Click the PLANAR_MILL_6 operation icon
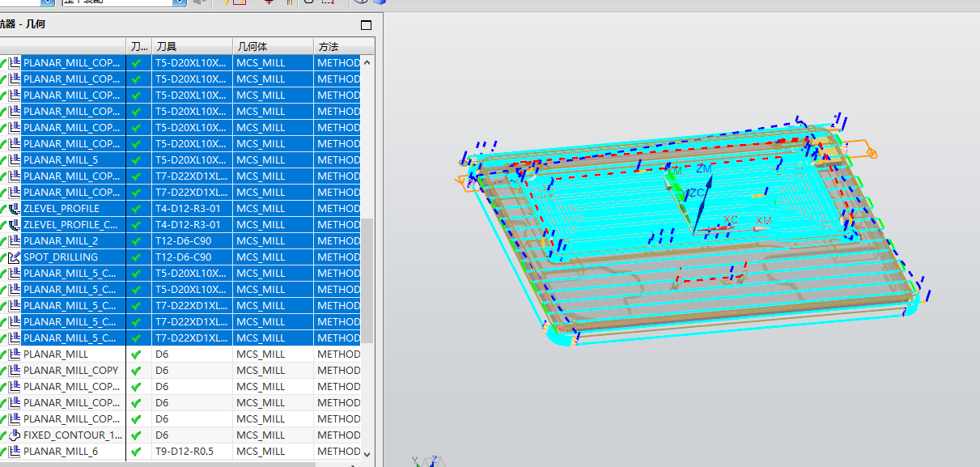Screen dimensions: 980x467 tap(15, 451)
